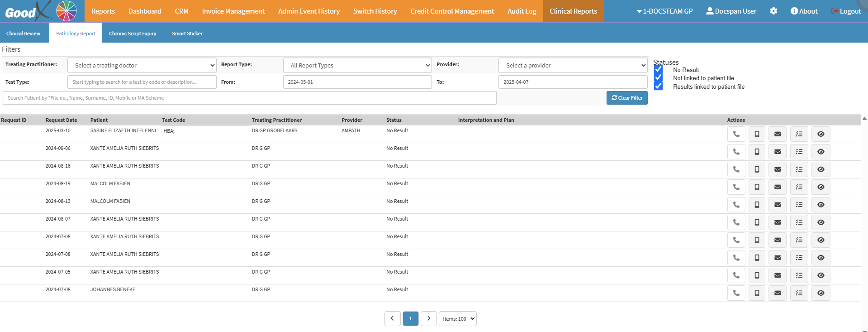868x332 pixels.
Task: Click eye view icon for Johannes Beneke row
Action: coord(821,293)
